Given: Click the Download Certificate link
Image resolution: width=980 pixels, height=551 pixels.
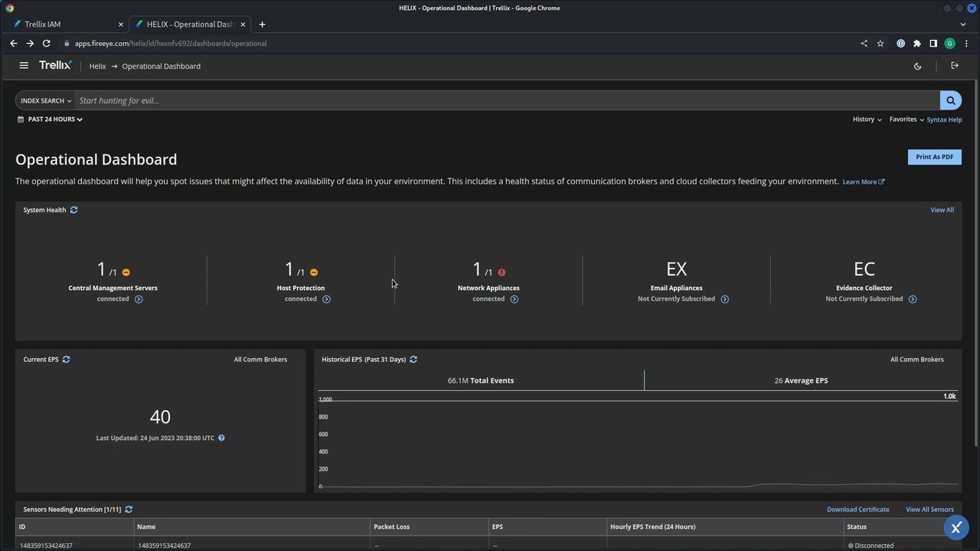Looking at the screenshot, I should coord(857,510).
